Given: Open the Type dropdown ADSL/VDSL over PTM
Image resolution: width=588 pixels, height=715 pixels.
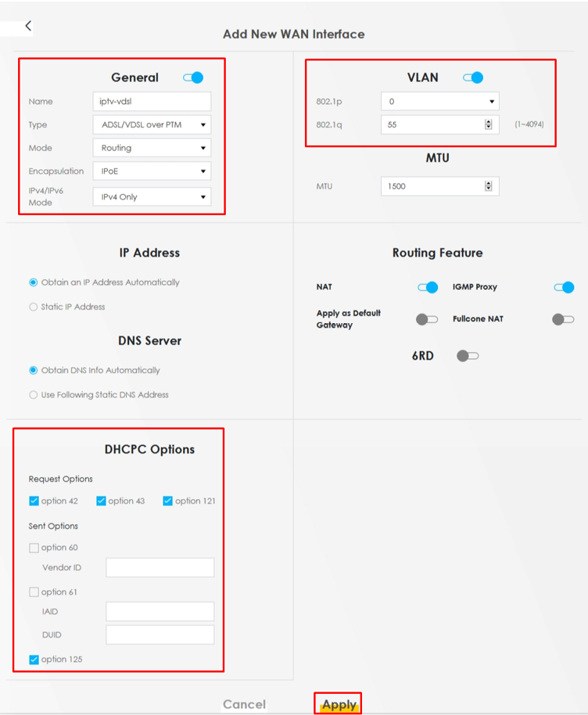Looking at the screenshot, I should point(152,125).
